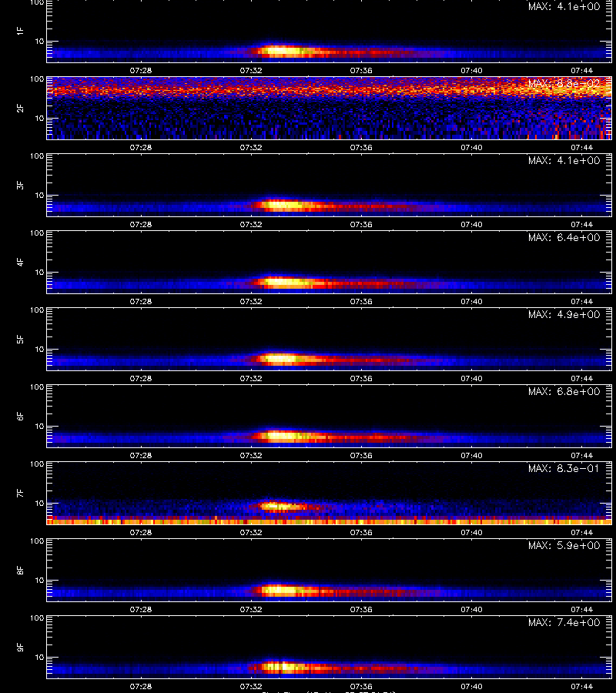Click the 07:36 tick label under panel 2F
The width and height of the screenshot is (616, 693).
361,147
